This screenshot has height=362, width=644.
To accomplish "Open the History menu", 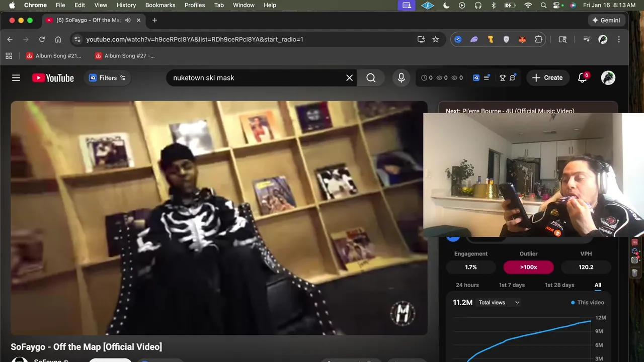I will tap(126, 5).
